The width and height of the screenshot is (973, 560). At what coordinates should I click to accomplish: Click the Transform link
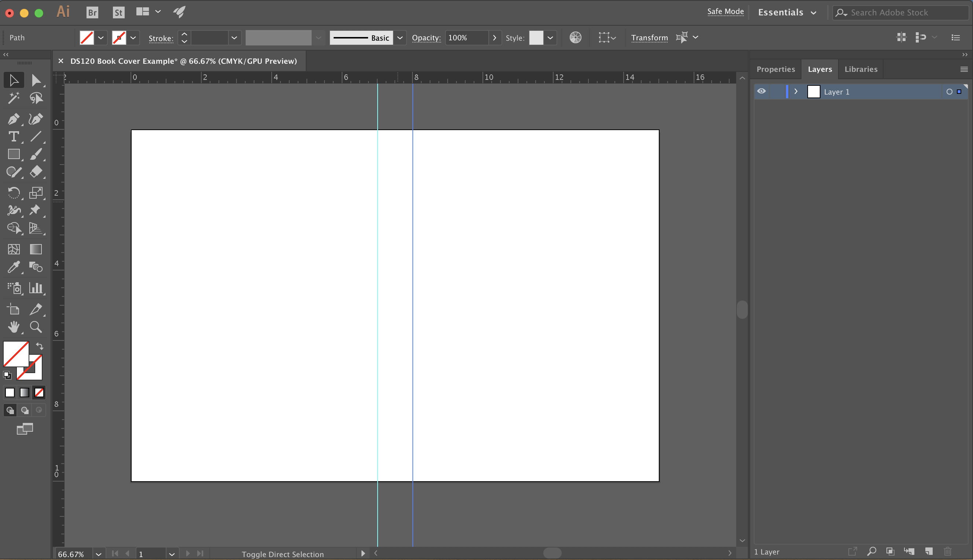(649, 38)
